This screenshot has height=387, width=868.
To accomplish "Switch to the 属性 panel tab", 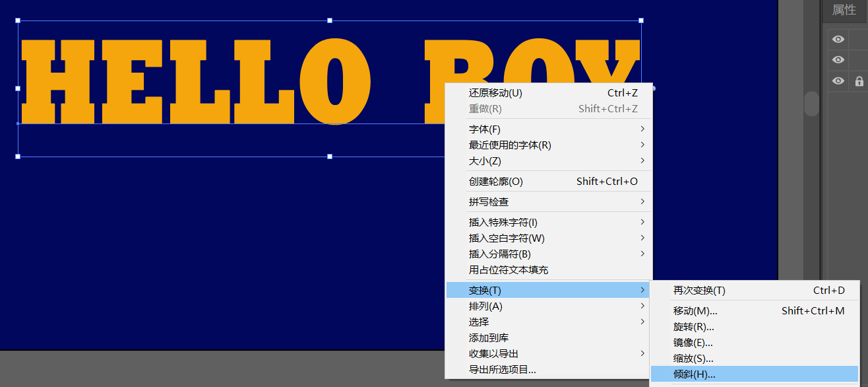I will [x=844, y=10].
